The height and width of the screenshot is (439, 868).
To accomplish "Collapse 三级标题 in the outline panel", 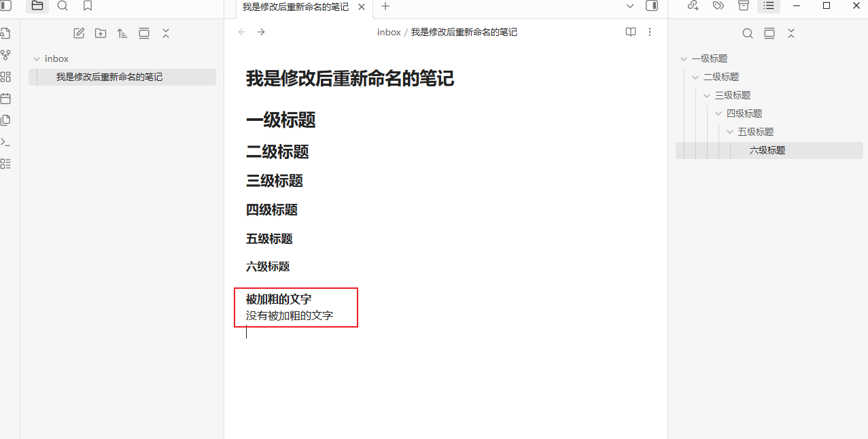I will click(x=707, y=96).
